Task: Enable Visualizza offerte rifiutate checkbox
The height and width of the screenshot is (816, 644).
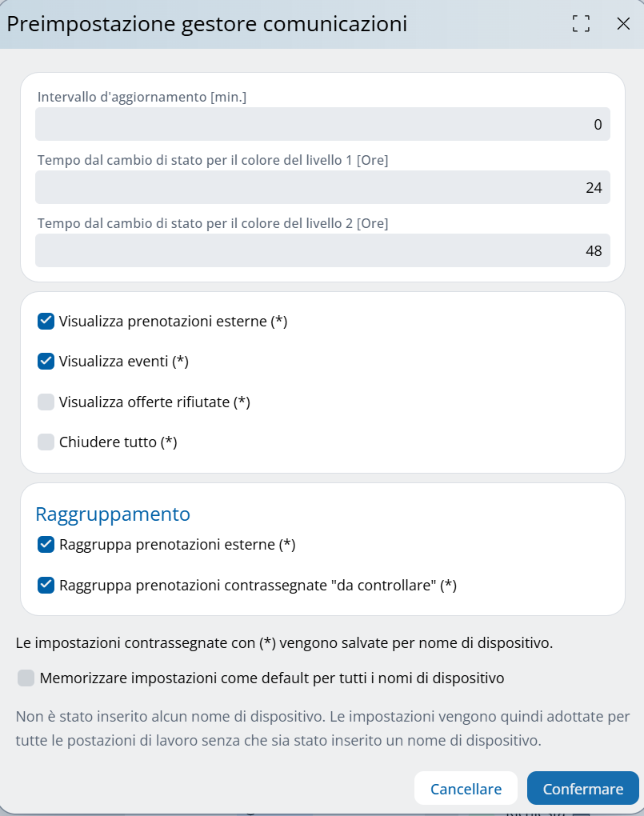Action: point(46,402)
